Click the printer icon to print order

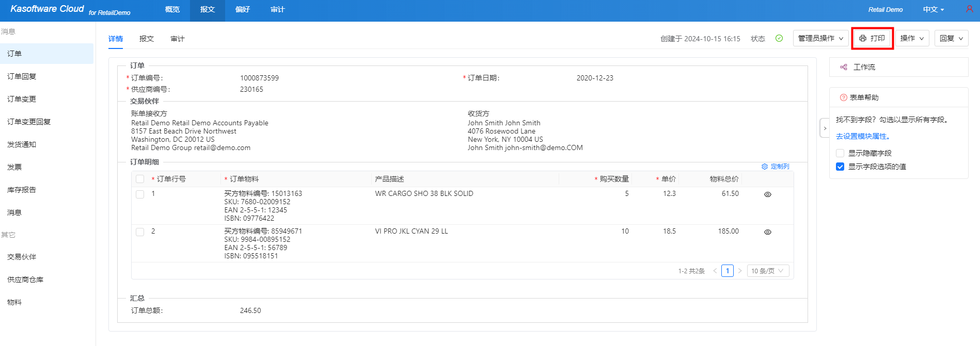click(863, 38)
